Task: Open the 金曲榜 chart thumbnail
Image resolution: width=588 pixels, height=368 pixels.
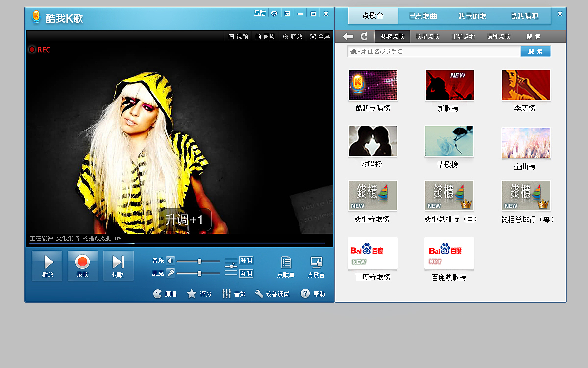Action: pos(526,143)
